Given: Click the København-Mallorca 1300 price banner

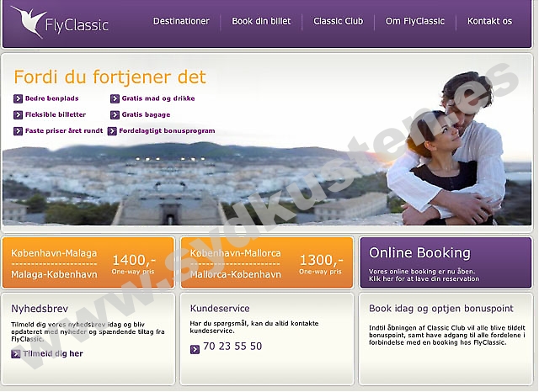Looking at the screenshot, I should click(x=267, y=262).
